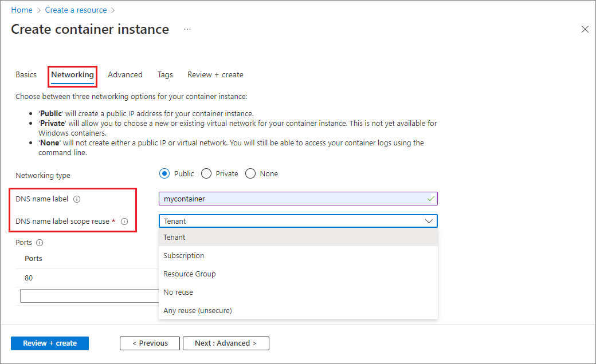The height and width of the screenshot is (364, 596).
Task: Choose Resource Group in the dropdown list
Action: (189, 274)
